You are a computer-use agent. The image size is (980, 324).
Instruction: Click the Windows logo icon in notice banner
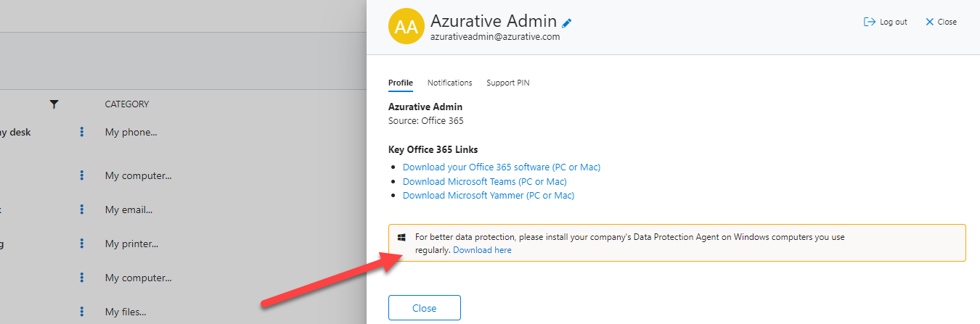coord(401,237)
